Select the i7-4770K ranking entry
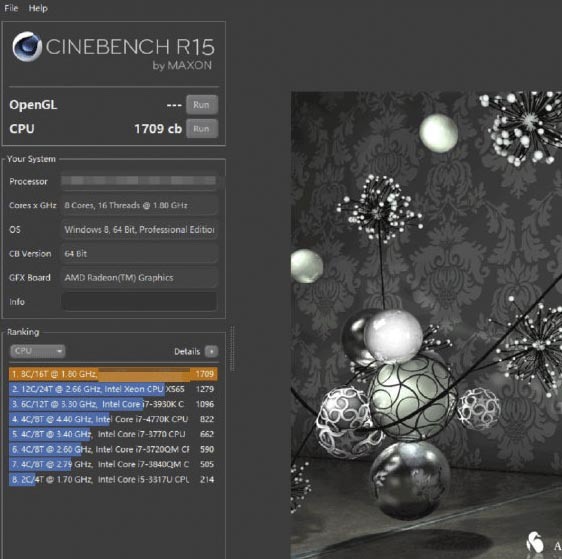The height and width of the screenshot is (559, 562). click(x=113, y=419)
